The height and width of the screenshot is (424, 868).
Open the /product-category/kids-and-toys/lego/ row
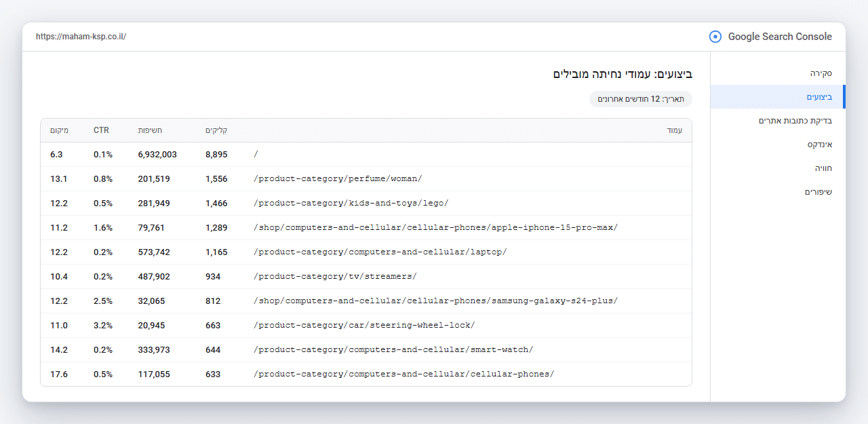(x=366, y=204)
